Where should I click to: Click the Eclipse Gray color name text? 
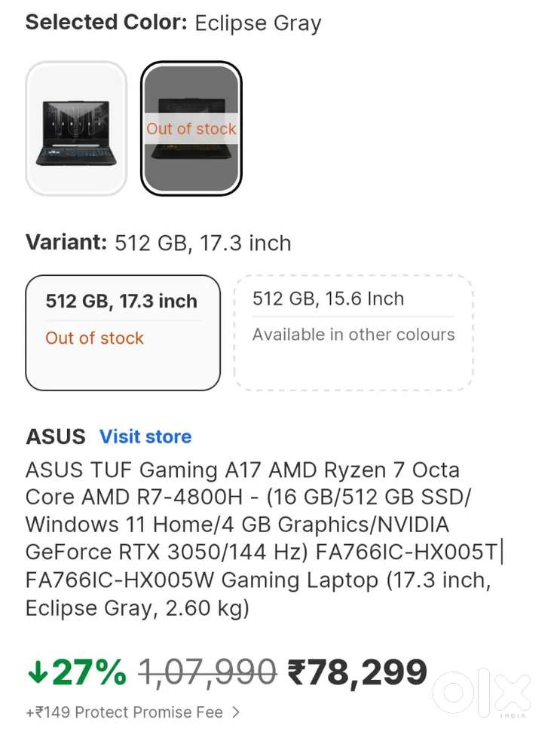[258, 23]
